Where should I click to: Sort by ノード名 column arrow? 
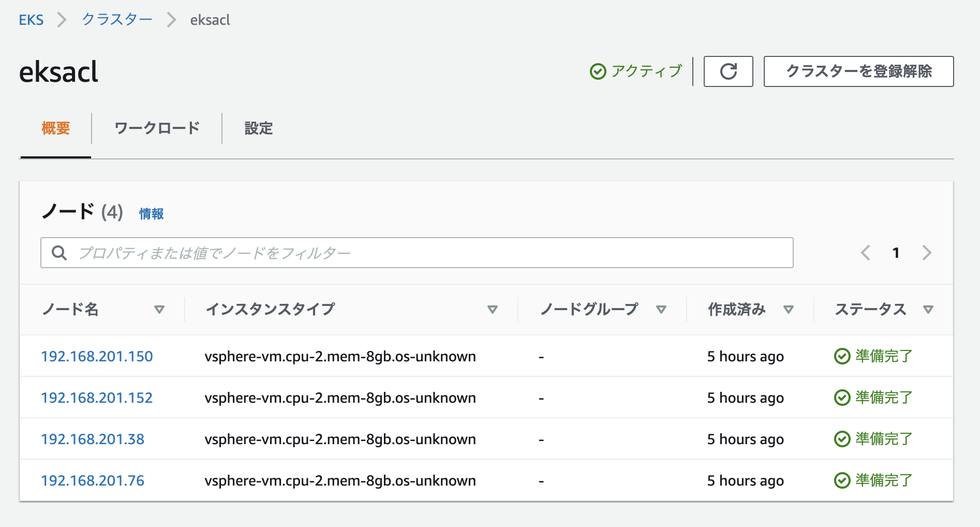159,310
